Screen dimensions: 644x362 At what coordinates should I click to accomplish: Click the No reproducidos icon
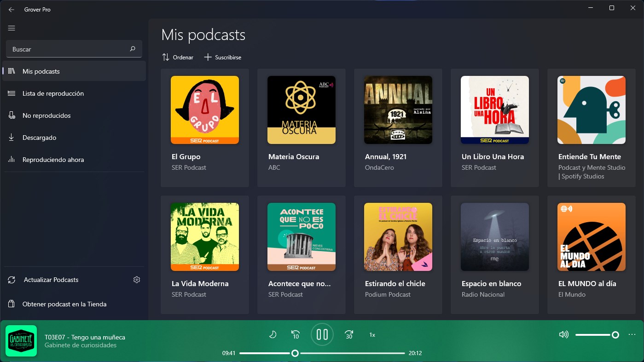coord(12,115)
